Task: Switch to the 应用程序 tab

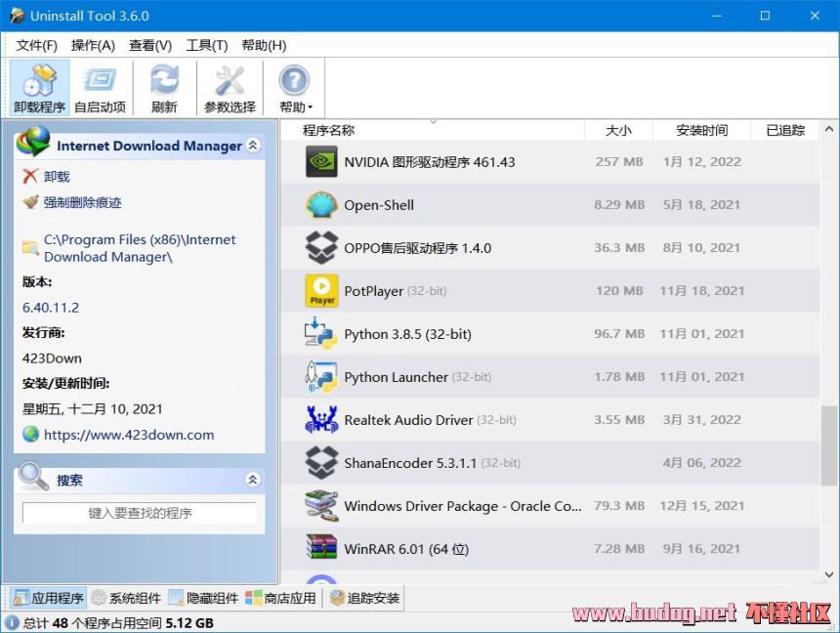Action: [x=49, y=598]
